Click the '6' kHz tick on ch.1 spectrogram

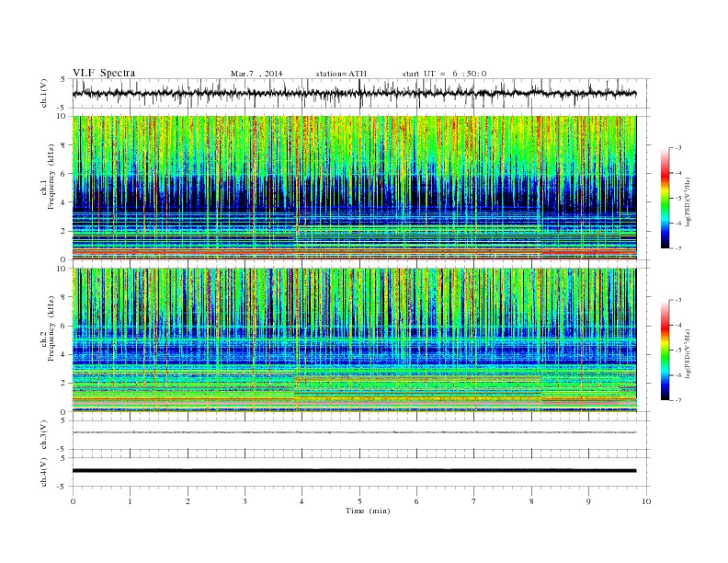click(x=63, y=174)
